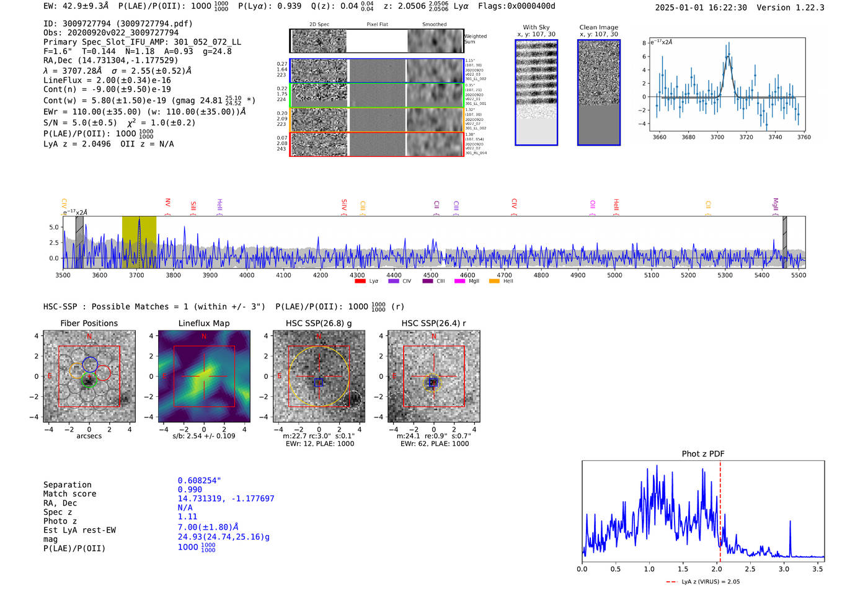Click the timestamp 2025-01-01 16:22:30

point(701,8)
